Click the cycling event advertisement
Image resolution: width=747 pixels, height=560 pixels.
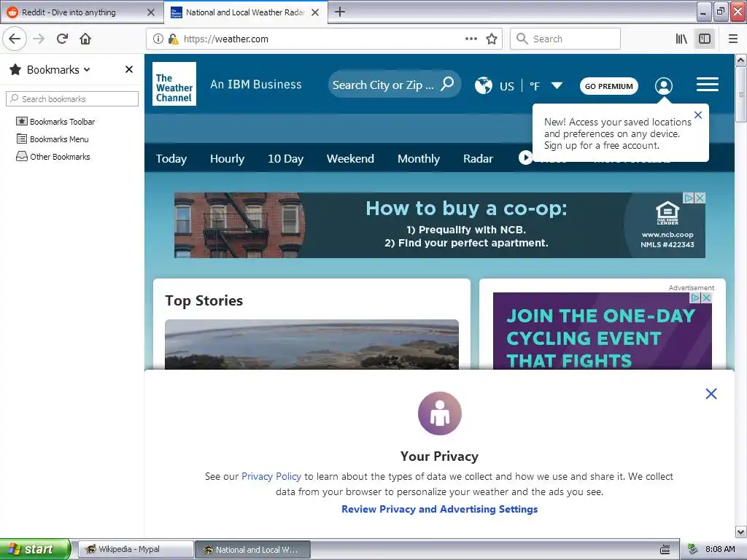[602, 332]
